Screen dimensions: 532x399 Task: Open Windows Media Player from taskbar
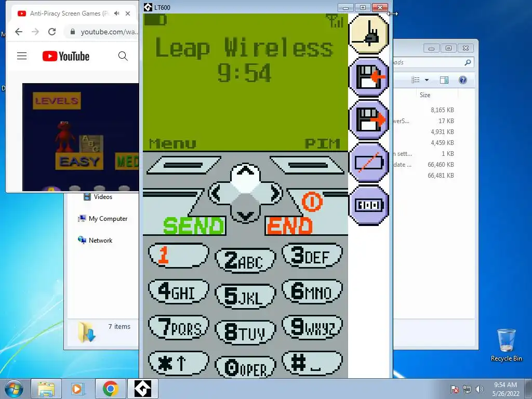[78, 389]
